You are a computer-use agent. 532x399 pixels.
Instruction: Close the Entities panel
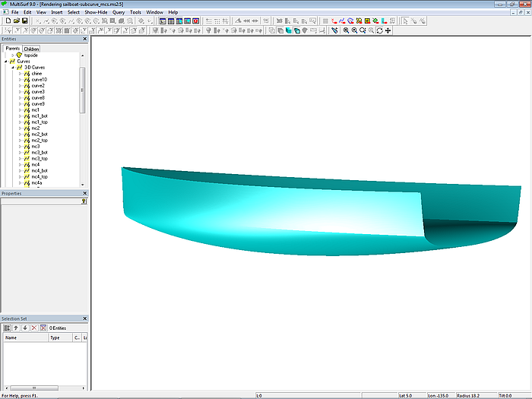(84, 39)
